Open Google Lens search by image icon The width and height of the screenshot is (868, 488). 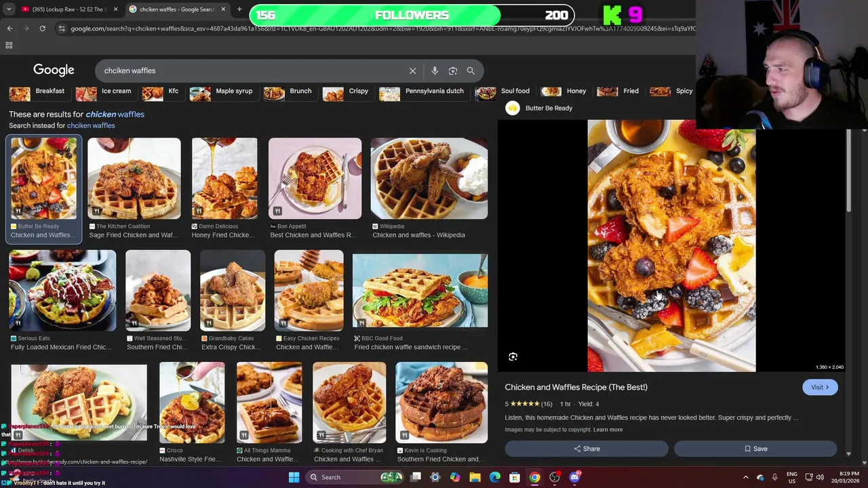coord(452,70)
